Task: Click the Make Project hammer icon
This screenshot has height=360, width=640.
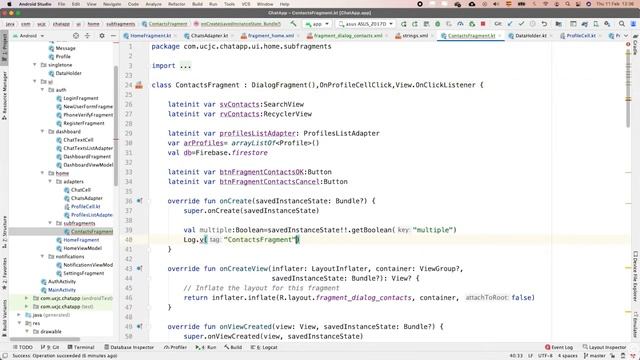Action: click(x=293, y=24)
